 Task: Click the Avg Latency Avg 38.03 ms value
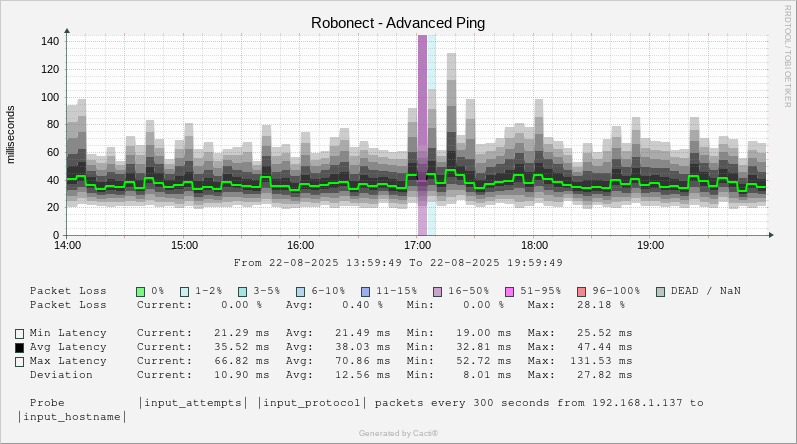362,347
